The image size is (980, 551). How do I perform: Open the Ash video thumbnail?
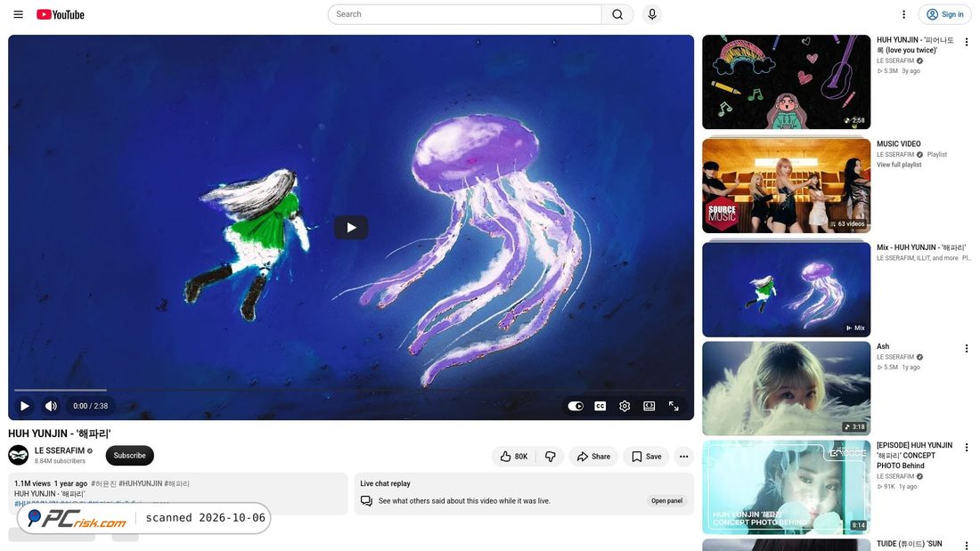coord(787,388)
